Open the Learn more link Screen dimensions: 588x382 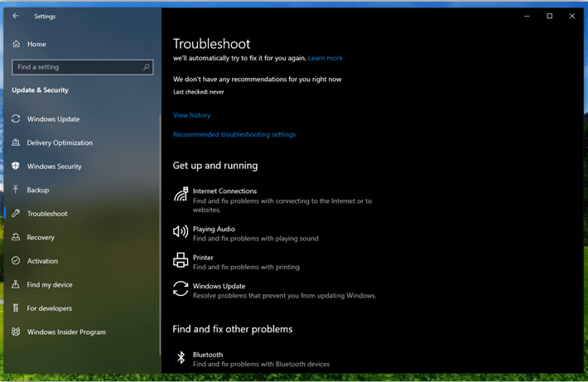325,59
